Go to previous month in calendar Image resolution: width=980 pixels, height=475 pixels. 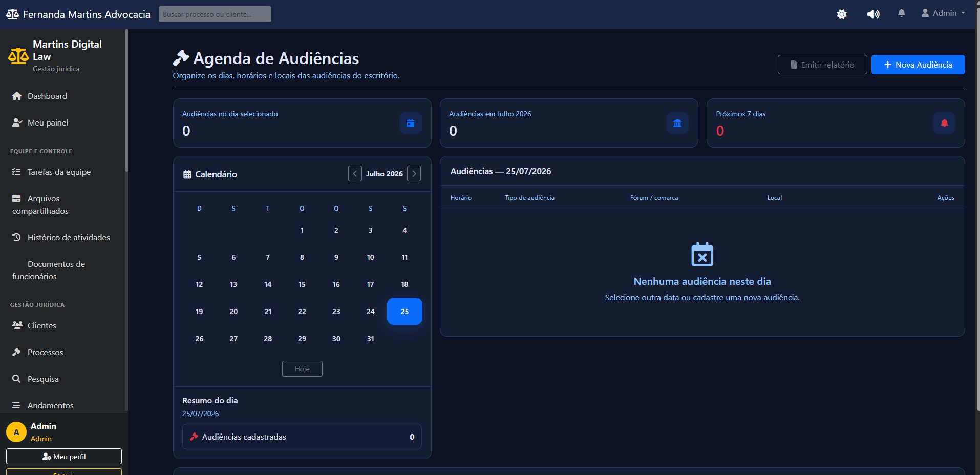click(x=355, y=174)
